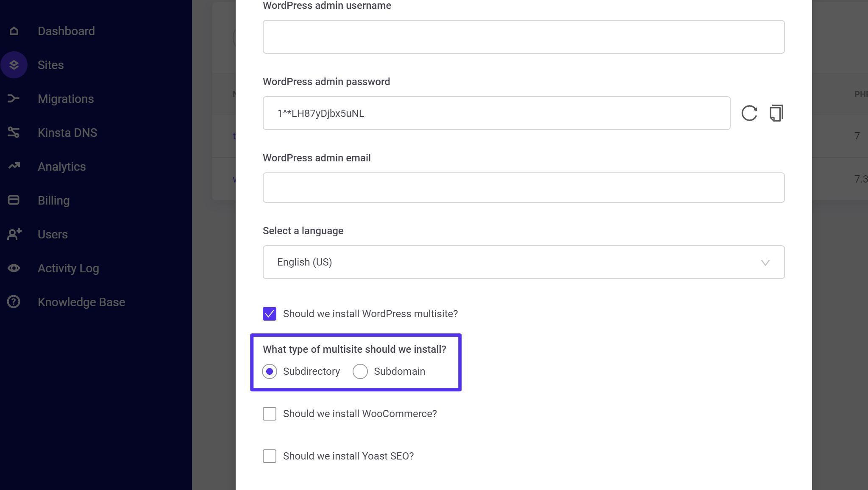
Task: Select the Subdirectory radio button
Action: pyautogui.click(x=270, y=371)
